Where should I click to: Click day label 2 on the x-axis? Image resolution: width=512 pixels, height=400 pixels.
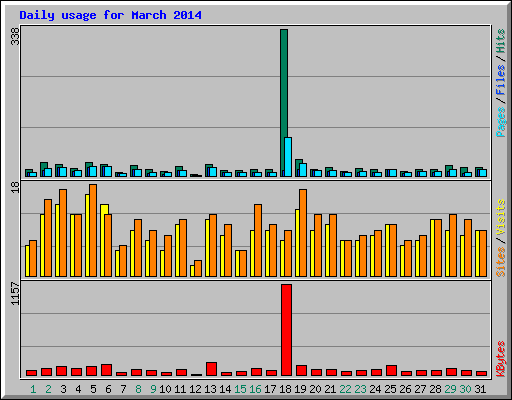48,389
